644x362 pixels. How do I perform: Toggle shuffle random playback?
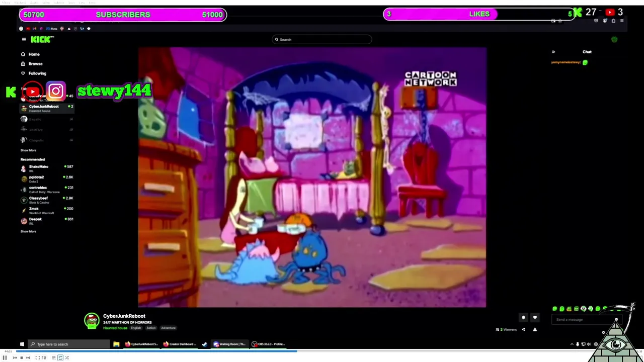pos(67,358)
